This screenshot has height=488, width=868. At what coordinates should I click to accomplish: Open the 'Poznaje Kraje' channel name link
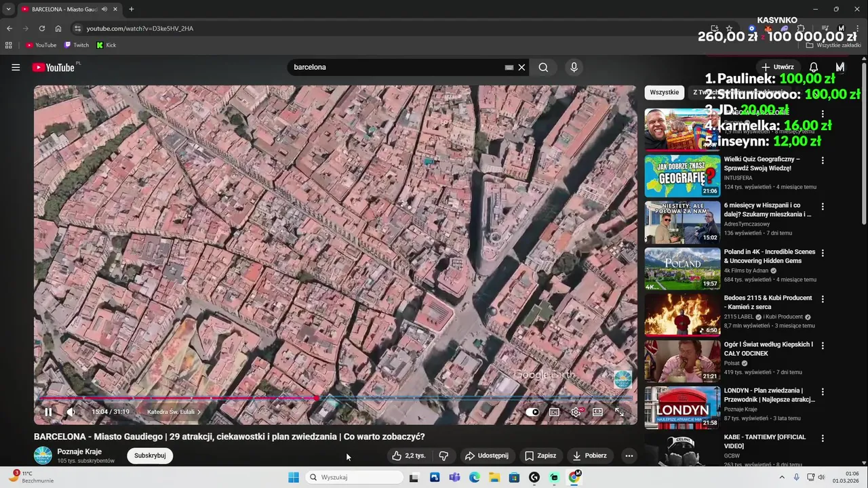79,451
